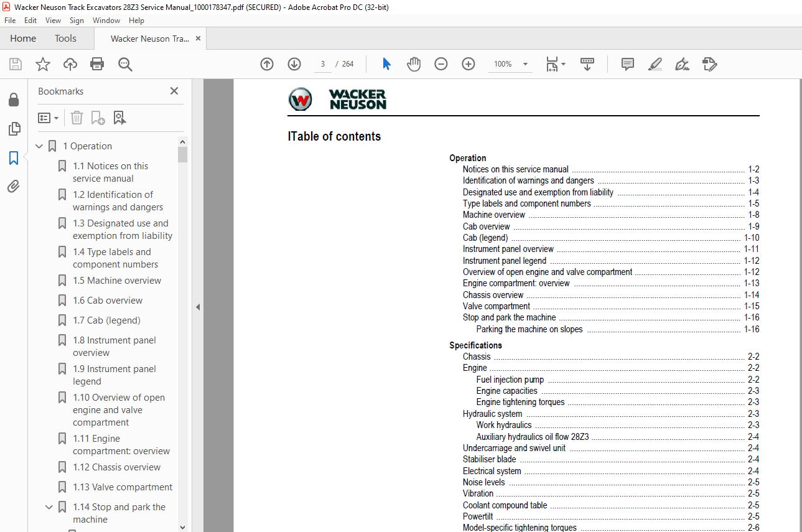Open the fit page options icon
The width and height of the screenshot is (802, 532).
click(x=555, y=64)
